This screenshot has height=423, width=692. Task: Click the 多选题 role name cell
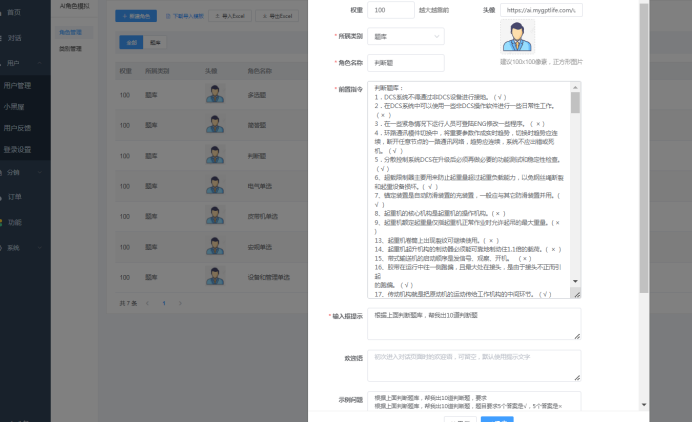[x=257, y=95]
